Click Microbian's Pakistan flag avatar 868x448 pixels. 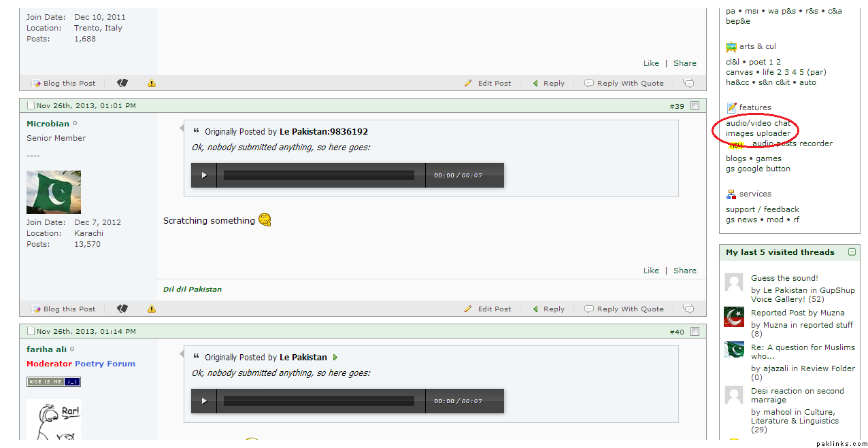(54, 192)
